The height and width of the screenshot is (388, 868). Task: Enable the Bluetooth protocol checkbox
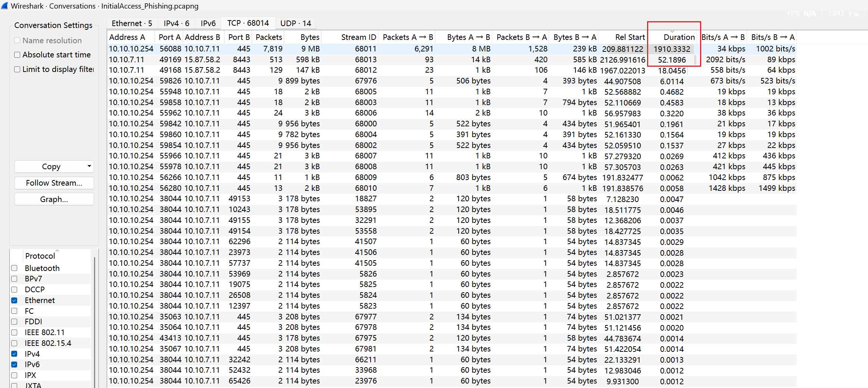[x=14, y=268]
